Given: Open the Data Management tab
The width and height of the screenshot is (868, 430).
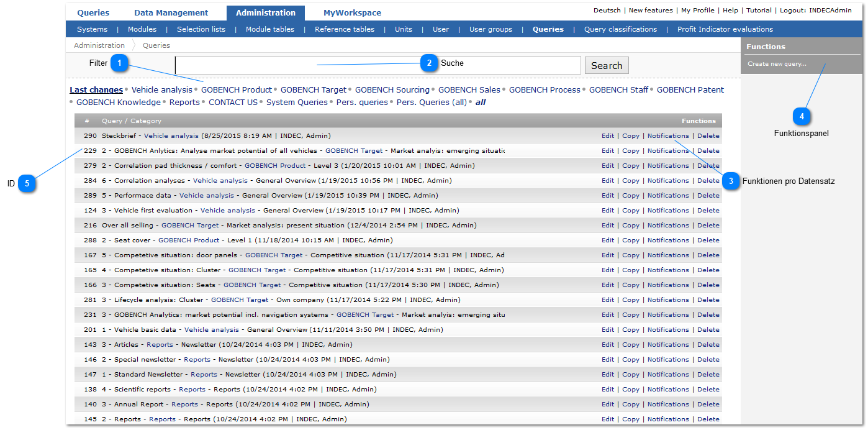Looking at the screenshot, I should [171, 12].
